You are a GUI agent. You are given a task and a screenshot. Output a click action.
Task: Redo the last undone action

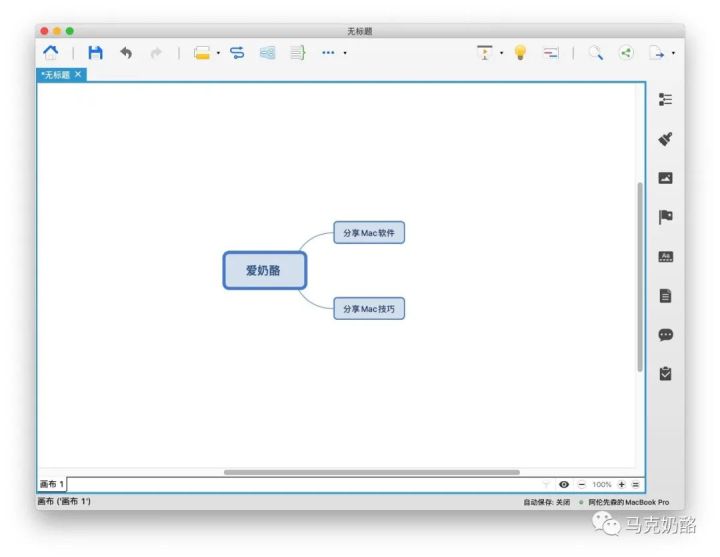point(156,53)
